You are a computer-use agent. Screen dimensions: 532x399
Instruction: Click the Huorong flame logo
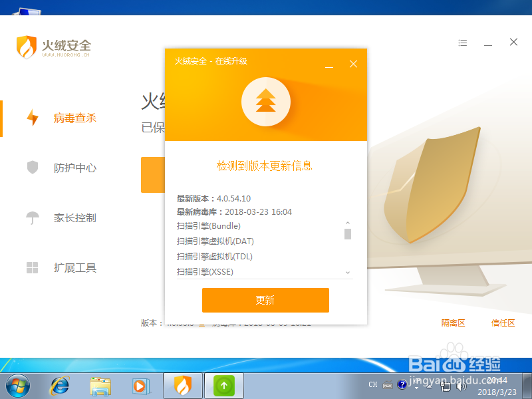[x=26, y=47]
